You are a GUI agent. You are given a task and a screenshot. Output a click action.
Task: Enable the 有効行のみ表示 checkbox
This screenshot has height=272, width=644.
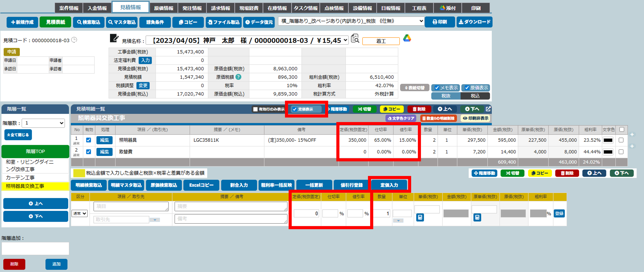coord(255,109)
